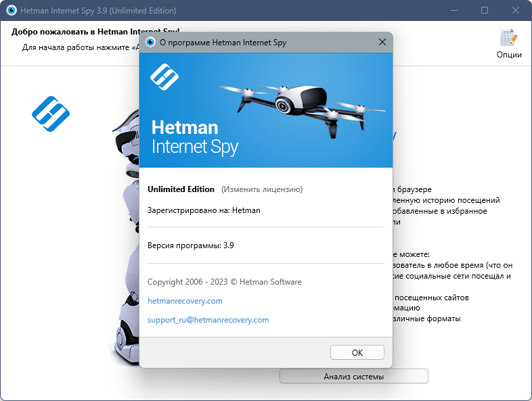
Task: Open Опции in the main window
Action: tap(509, 44)
